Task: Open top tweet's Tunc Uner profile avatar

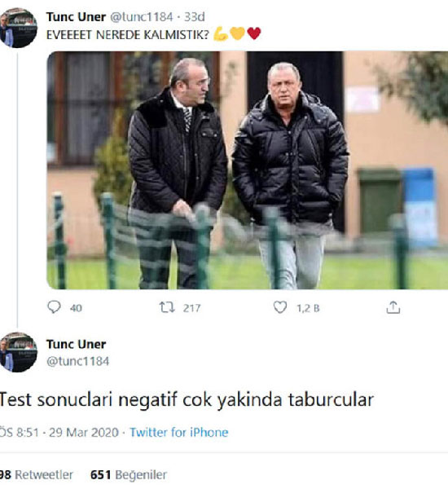Action: point(18,28)
